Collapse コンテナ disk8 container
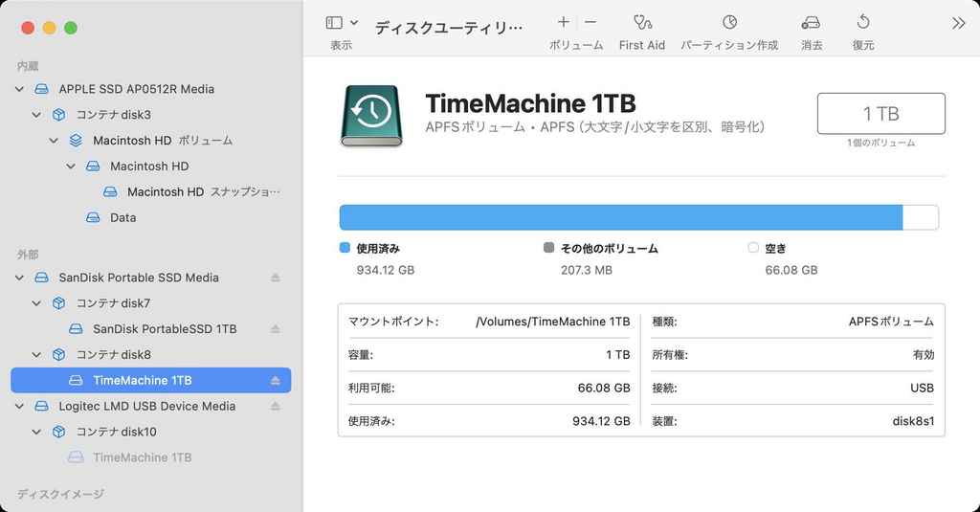980x512 pixels. [36, 354]
